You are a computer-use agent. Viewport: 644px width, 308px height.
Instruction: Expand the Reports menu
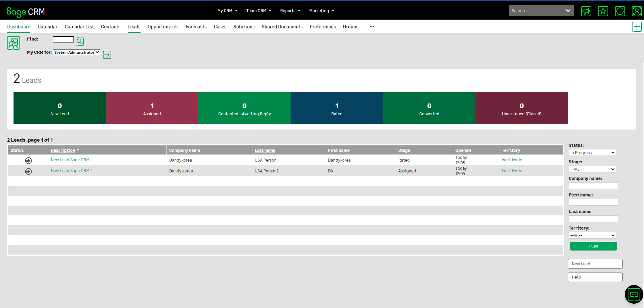coord(290,11)
